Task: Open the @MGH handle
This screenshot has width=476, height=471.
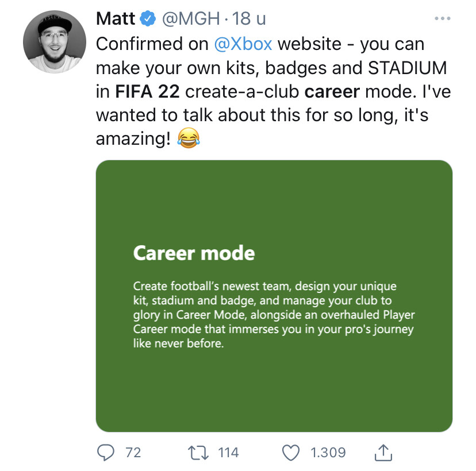Action: click(189, 19)
